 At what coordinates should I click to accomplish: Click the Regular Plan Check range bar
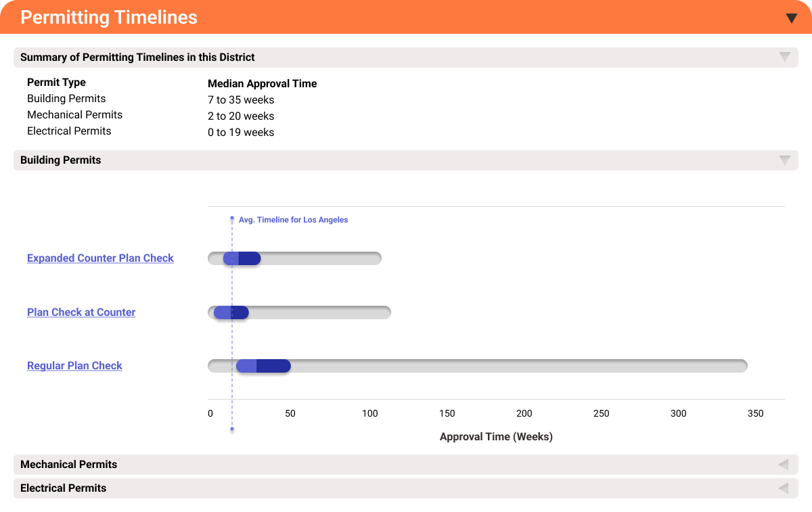click(478, 366)
